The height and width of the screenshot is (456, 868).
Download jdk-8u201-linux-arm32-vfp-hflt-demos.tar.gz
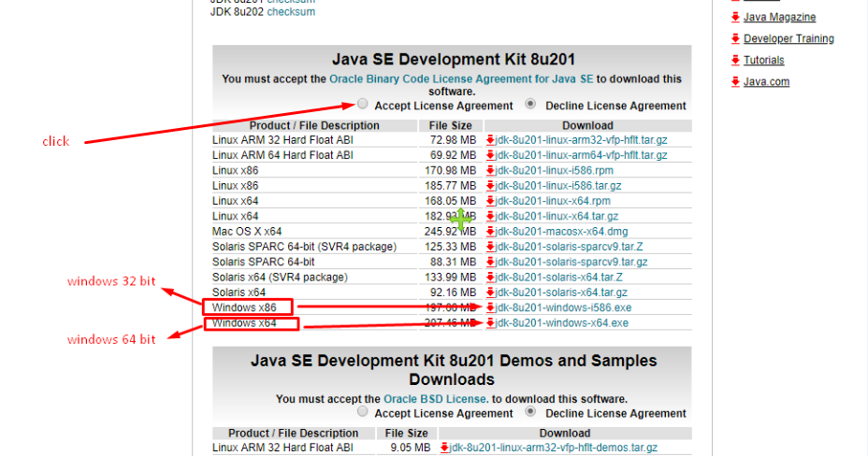554,448
